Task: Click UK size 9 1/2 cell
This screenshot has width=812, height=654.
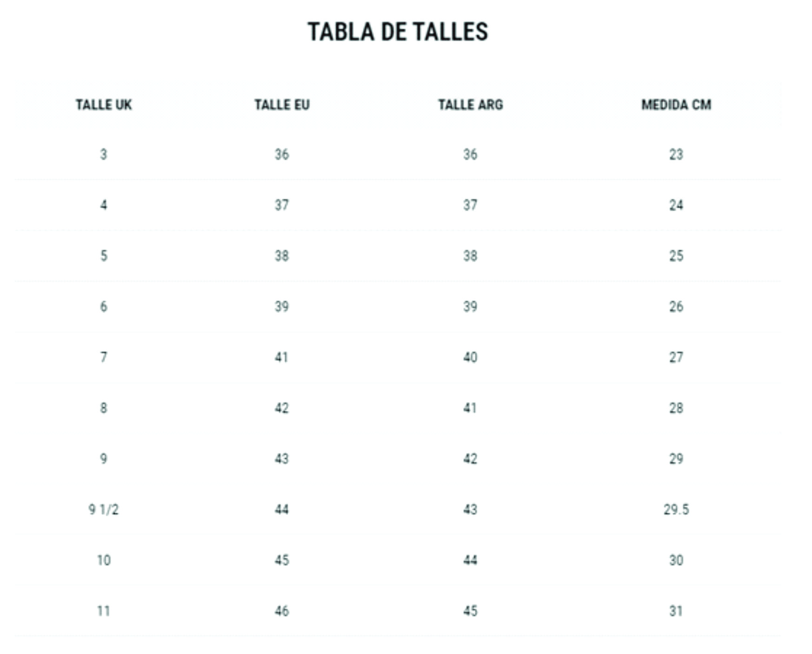Action: point(104,510)
